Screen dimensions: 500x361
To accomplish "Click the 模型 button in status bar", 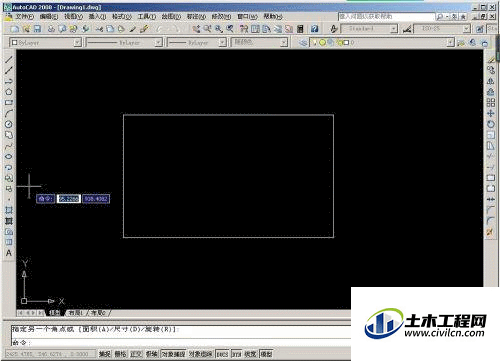I will [x=266, y=354].
